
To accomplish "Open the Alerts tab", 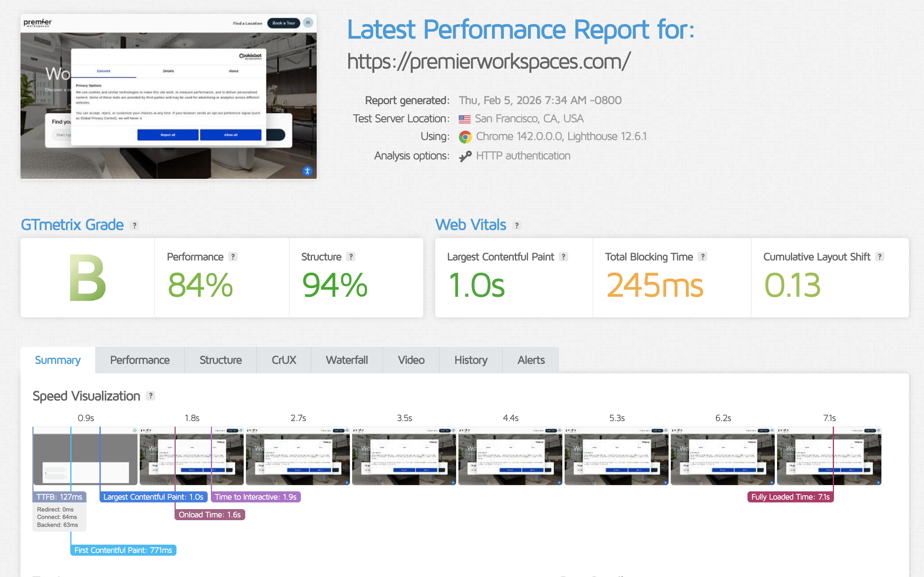I will pyautogui.click(x=531, y=360).
